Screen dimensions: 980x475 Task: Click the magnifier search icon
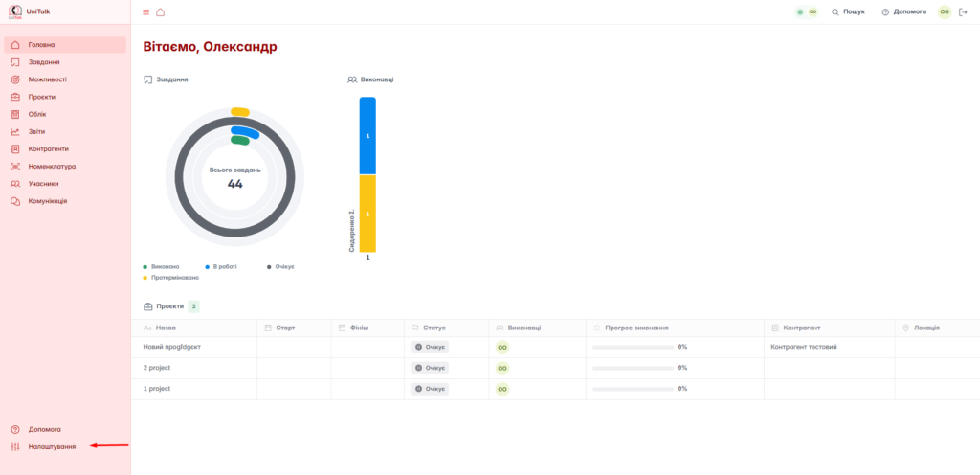pos(835,12)
